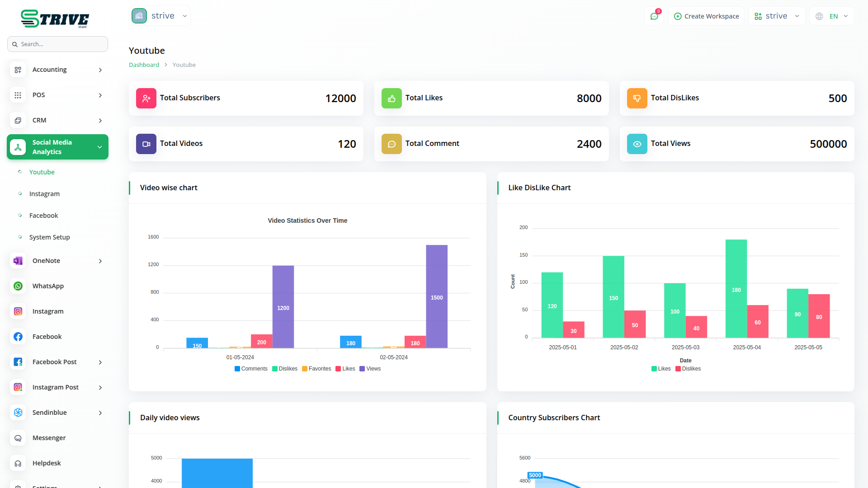
Task: Toggle the Dislikes series in the Like DisLike legend
Action: [x=688, y=369]
